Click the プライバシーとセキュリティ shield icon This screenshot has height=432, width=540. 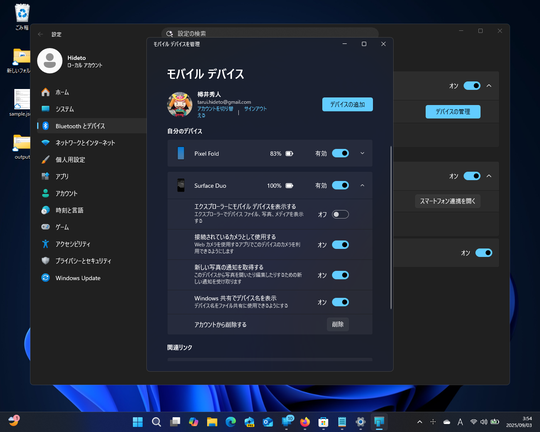pos(45,261)
